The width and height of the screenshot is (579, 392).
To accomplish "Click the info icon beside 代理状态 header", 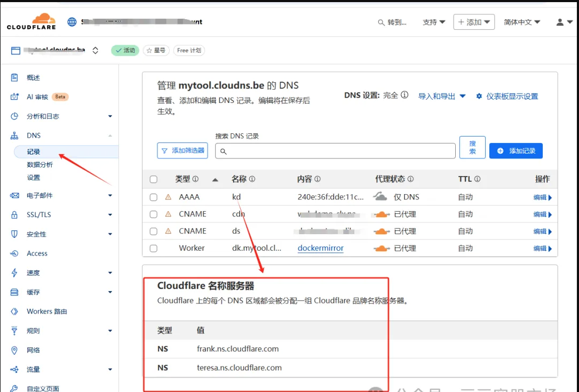I will [x=410, y=179].
